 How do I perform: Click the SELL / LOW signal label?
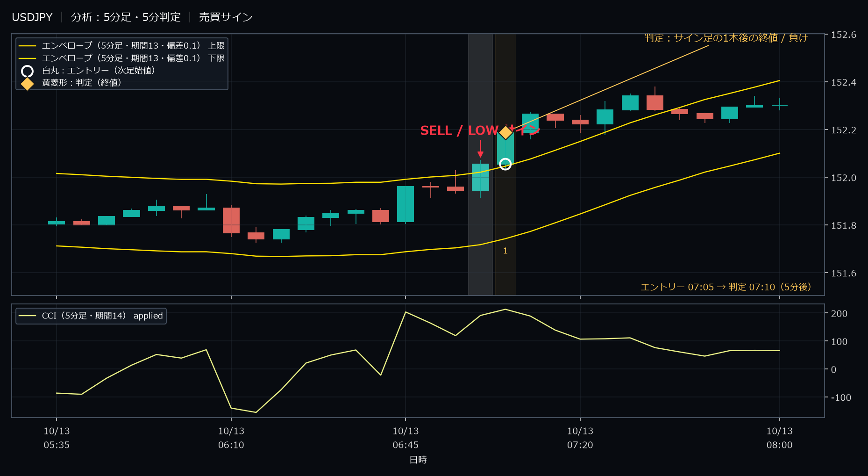(x=480, y=130)
